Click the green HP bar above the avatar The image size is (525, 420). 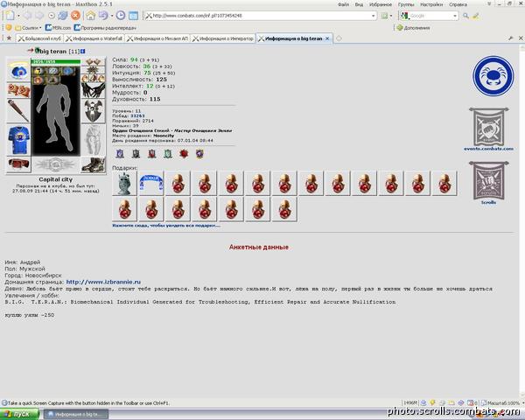56,61
